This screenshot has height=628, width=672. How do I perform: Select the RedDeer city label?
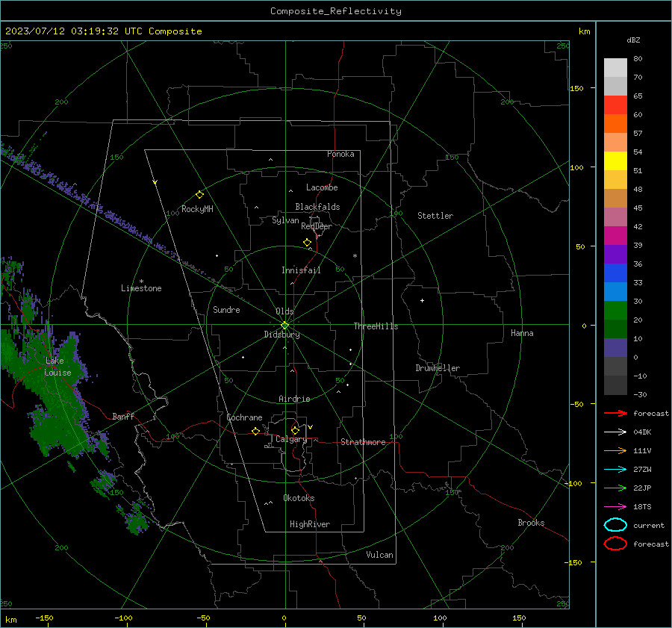(x=317, y=226)
